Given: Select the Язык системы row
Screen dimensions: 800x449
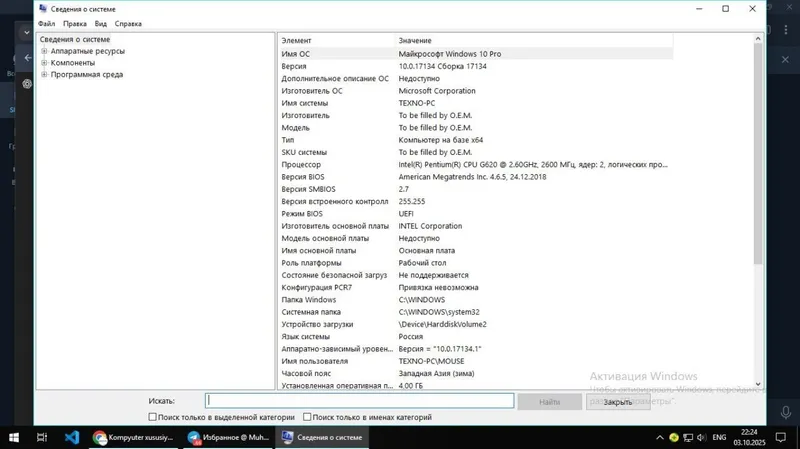Looking at the screenshot, I should pos(476,336).
